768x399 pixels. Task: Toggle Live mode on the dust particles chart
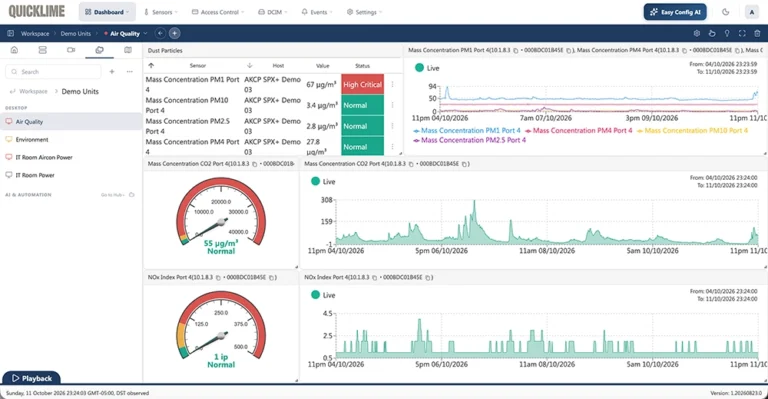pos(419,68)
